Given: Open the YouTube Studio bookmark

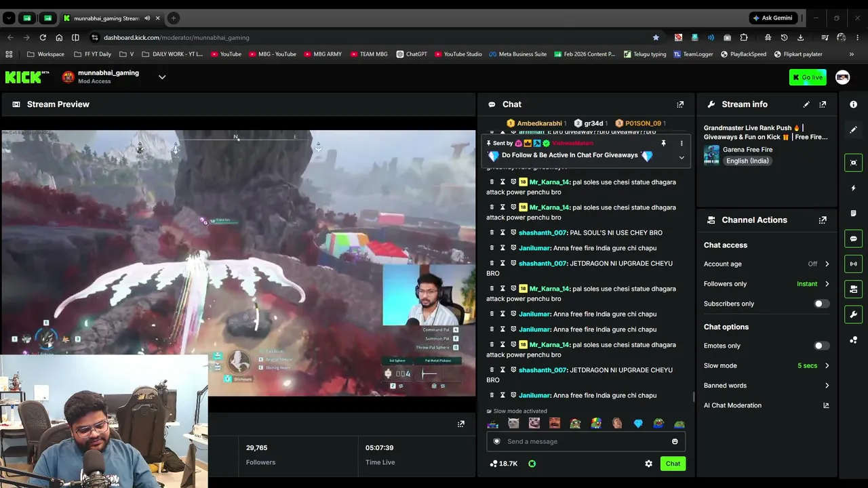Looking at the screenshot, I should click(x=458, y=54).
